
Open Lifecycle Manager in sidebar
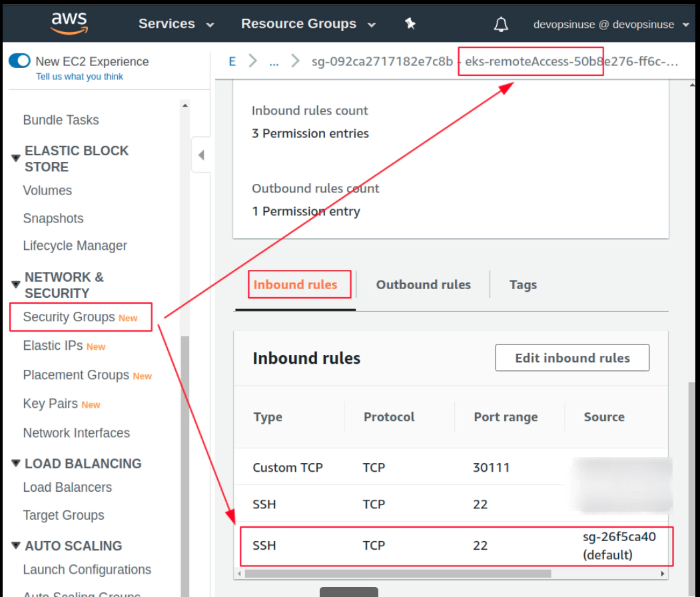[x=75, y=246]
